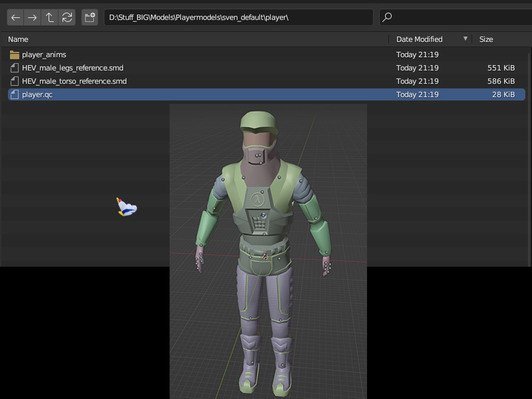This screenshot has height=399, width=532.
Task: Go back to the previous folder
Action: coord(15,17)
